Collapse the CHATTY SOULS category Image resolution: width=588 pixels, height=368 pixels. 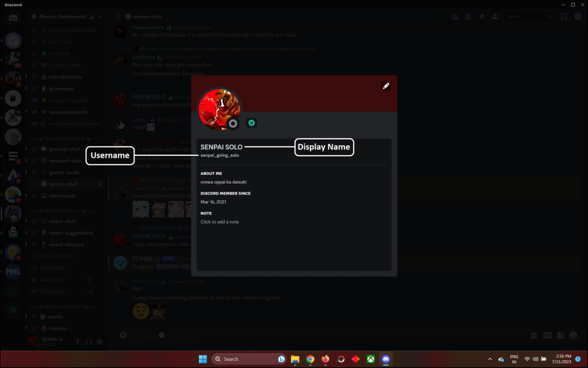61,139
